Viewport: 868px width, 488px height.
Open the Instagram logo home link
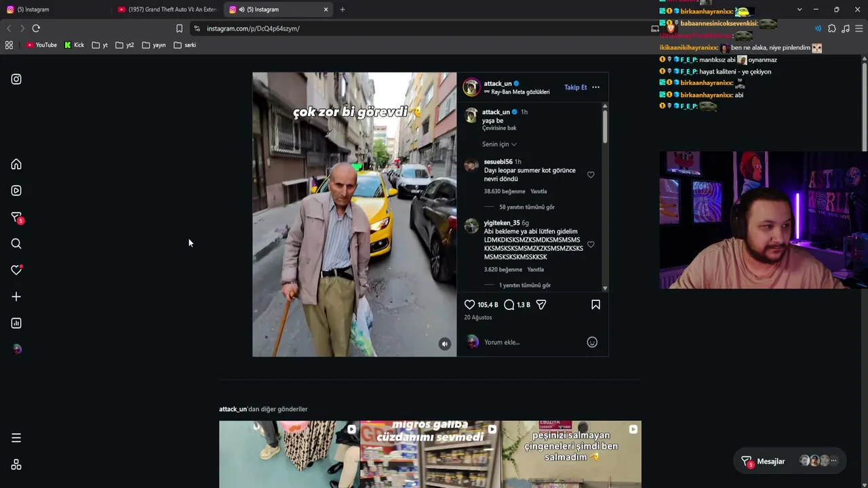coord(16,79)
